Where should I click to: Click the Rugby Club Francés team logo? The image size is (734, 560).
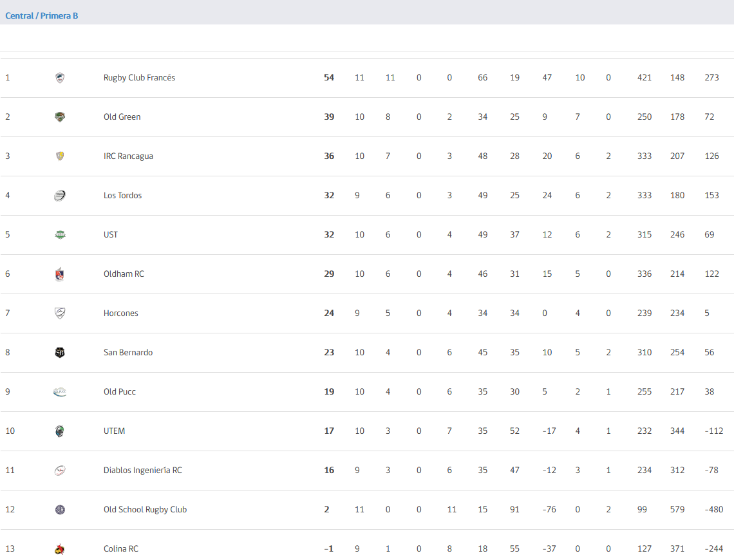click(60, 78)
